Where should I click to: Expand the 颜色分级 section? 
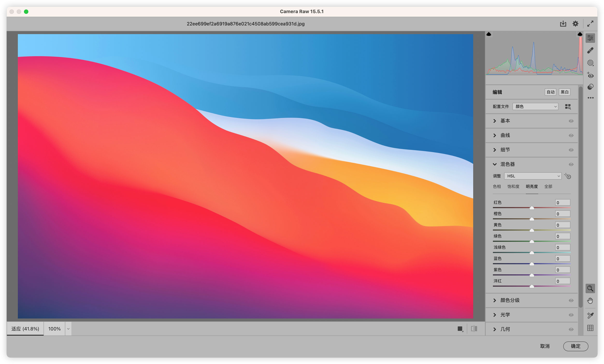pos(495,300)
